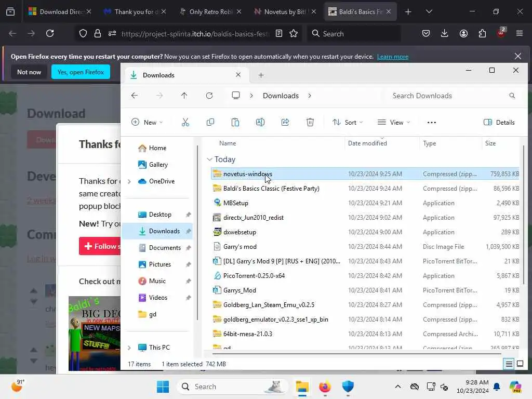Refresh the Downloads folder view

[x=209, y=96]
